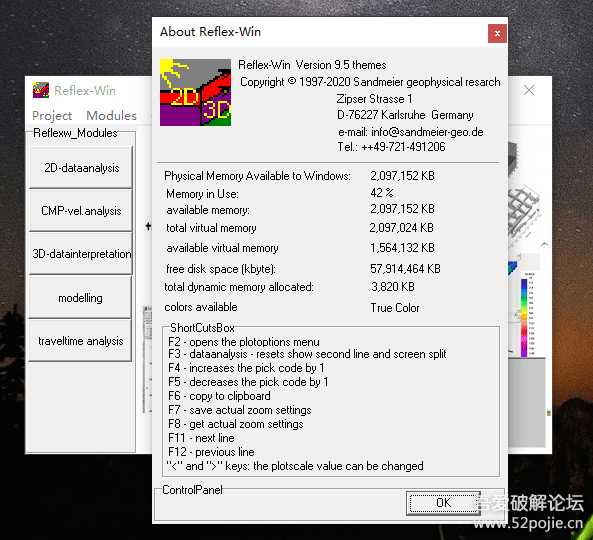This screenshot has width=593, height=540.
Task: Click the True Color value
Action: click(395, 308)
